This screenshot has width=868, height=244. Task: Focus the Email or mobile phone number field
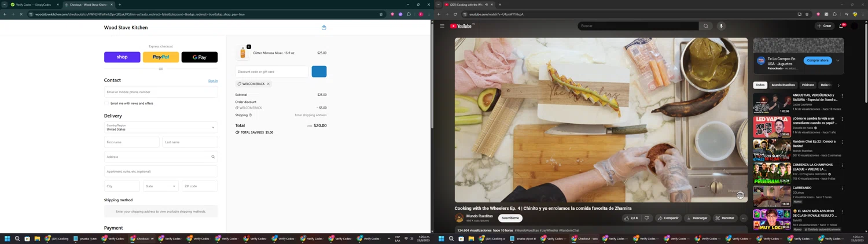(x=161, y=92)
